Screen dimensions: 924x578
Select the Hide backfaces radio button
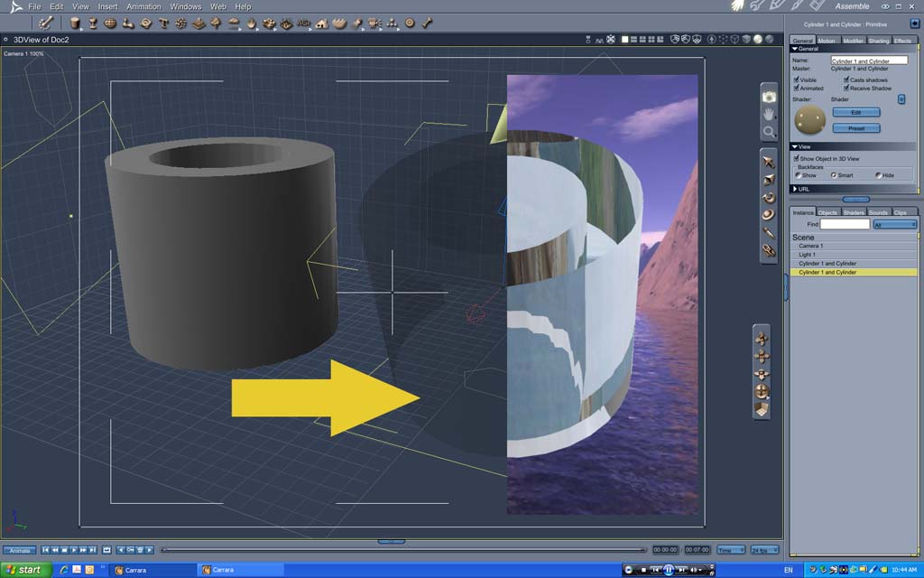878,175
